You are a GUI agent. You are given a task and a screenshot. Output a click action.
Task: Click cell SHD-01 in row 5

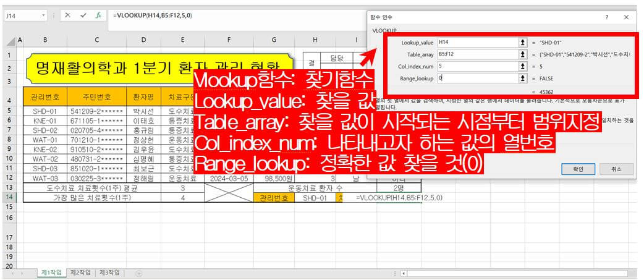(45, 111)
